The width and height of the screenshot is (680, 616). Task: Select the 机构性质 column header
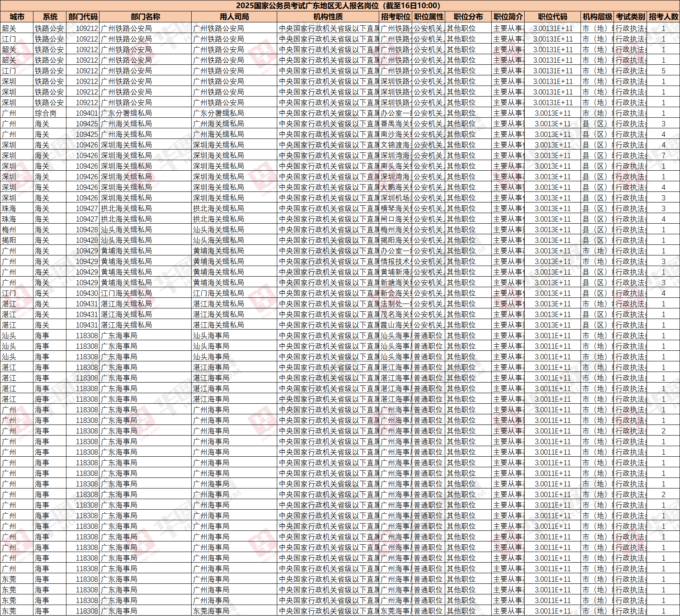[x=328, y=17]
